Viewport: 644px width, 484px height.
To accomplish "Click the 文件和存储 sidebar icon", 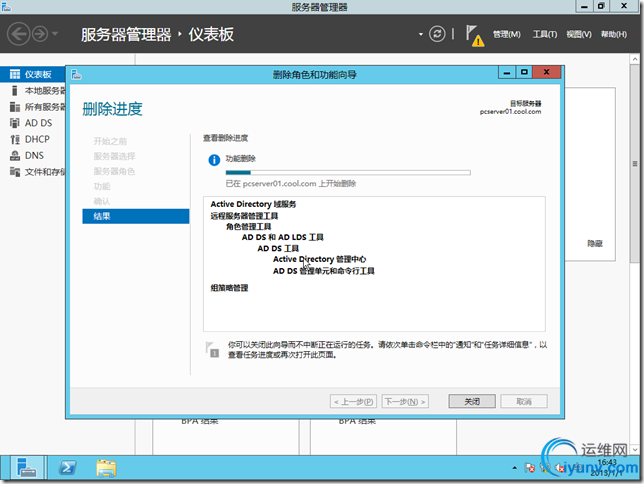I will (15, 172).
